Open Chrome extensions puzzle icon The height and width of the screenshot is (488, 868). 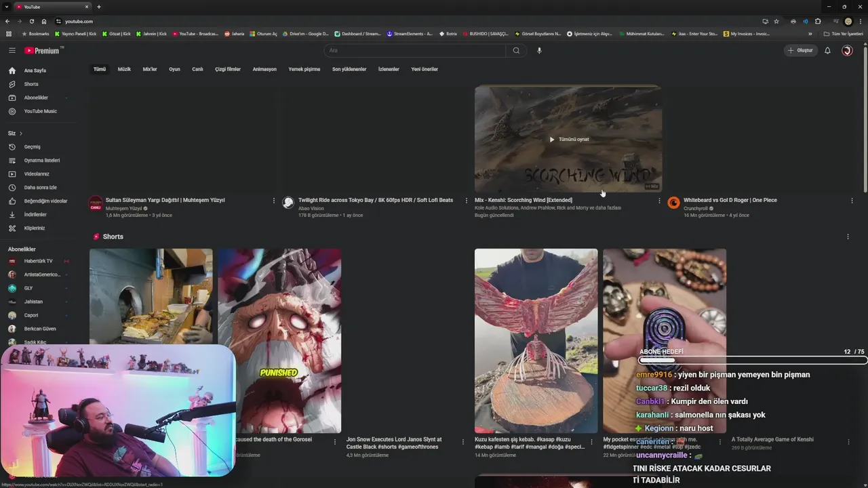818,21
